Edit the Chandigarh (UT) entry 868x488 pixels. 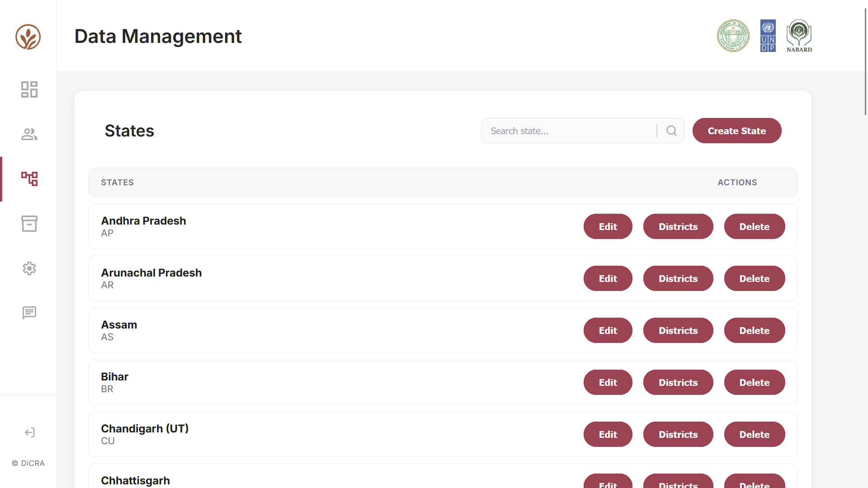click(x=608, y=434)
